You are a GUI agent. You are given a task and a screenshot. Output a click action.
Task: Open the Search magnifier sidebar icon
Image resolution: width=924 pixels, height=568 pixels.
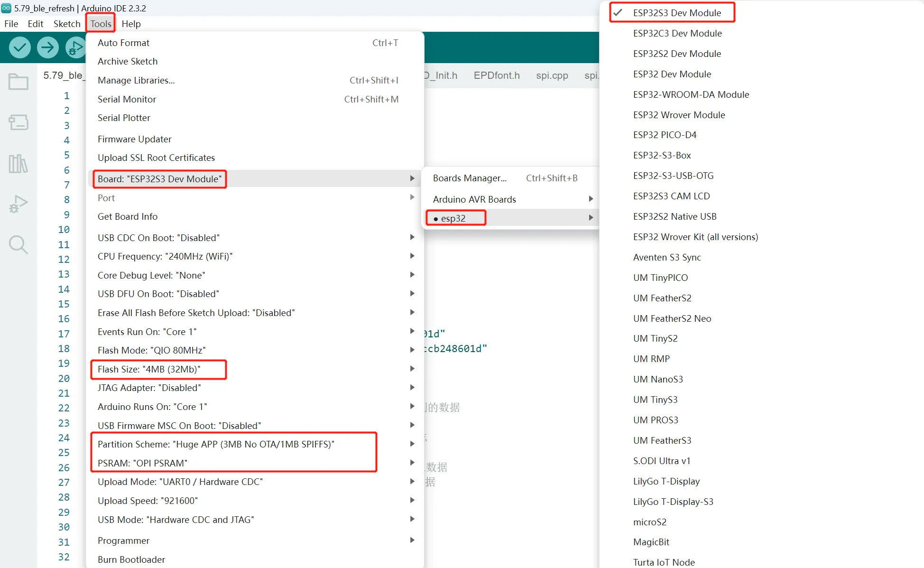18,245
